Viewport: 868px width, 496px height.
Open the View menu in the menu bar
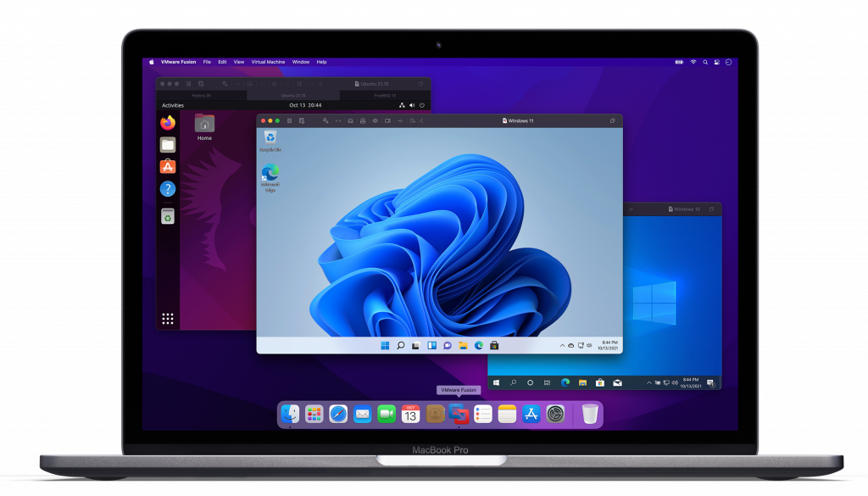[x=239, y=62]
